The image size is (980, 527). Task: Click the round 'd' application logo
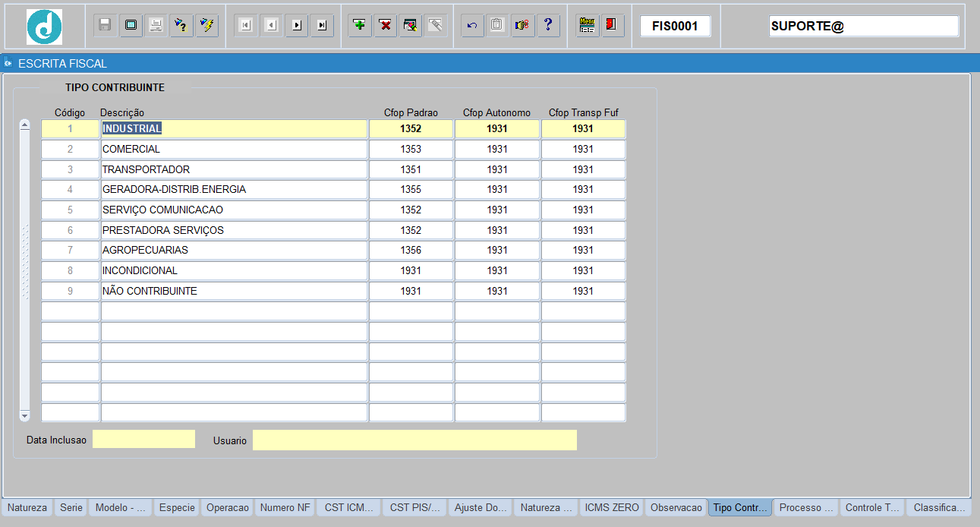(44, 27)
